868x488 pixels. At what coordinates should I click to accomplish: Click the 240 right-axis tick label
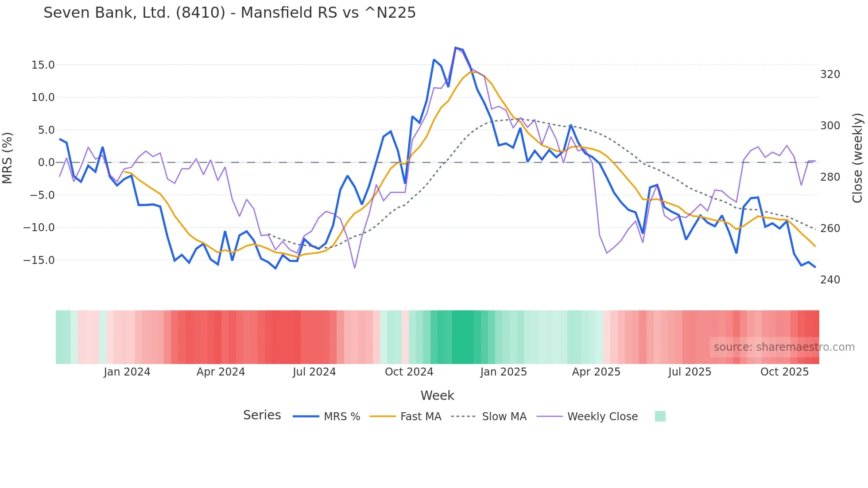[x=830, y=280]
